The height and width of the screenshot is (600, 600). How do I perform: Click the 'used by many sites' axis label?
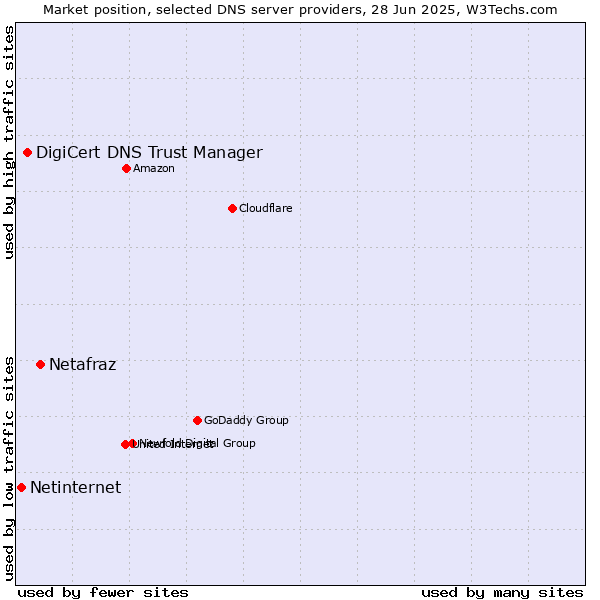pyautogui.click(x=502, y=593)
